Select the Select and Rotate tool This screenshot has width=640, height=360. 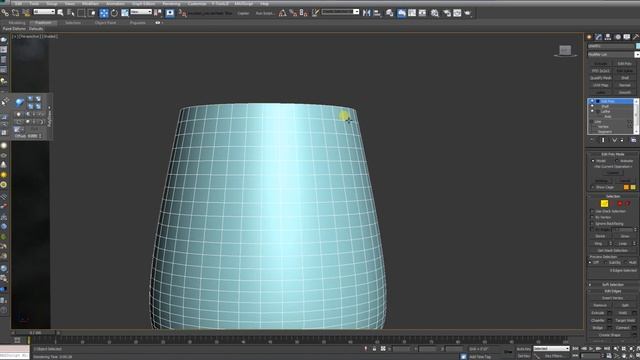tap(114, 13)
